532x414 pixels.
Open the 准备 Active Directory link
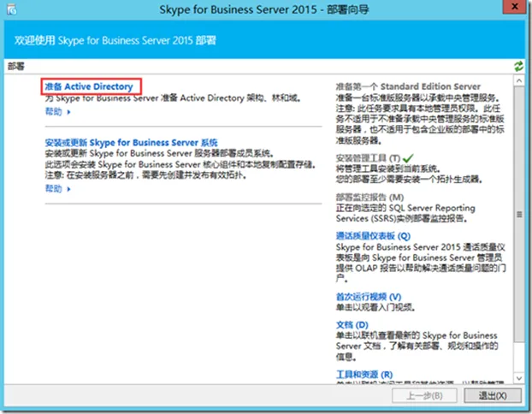[x=89, y=86]
